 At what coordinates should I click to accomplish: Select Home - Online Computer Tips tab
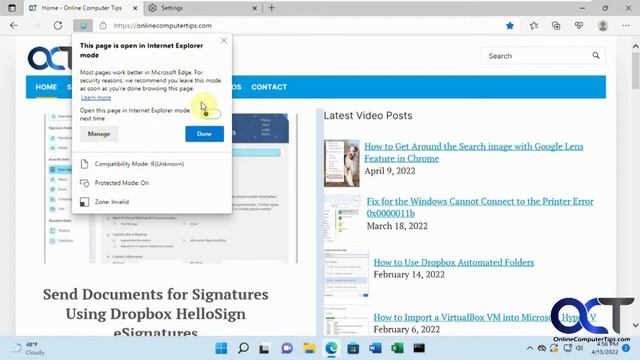tap(84, 8)
